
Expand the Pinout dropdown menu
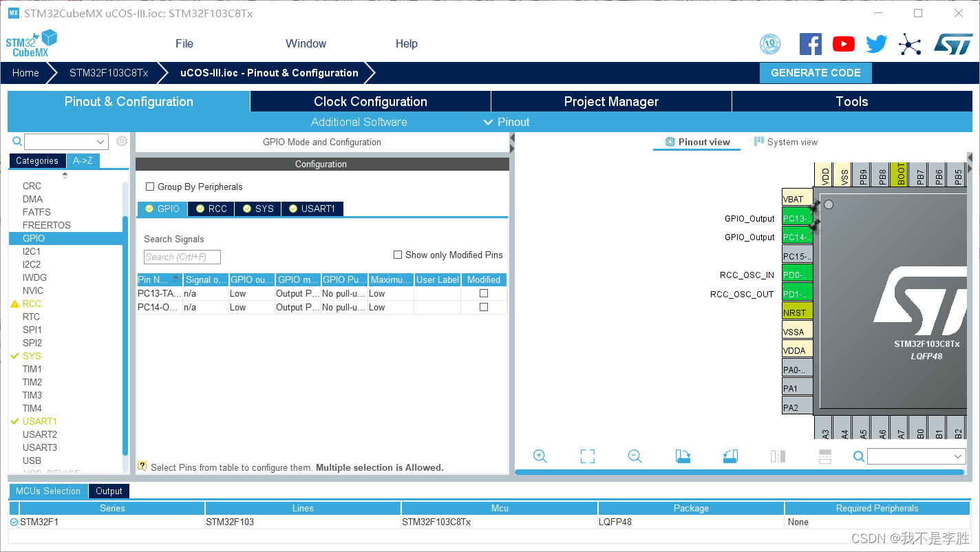click(x=507, y=122)
